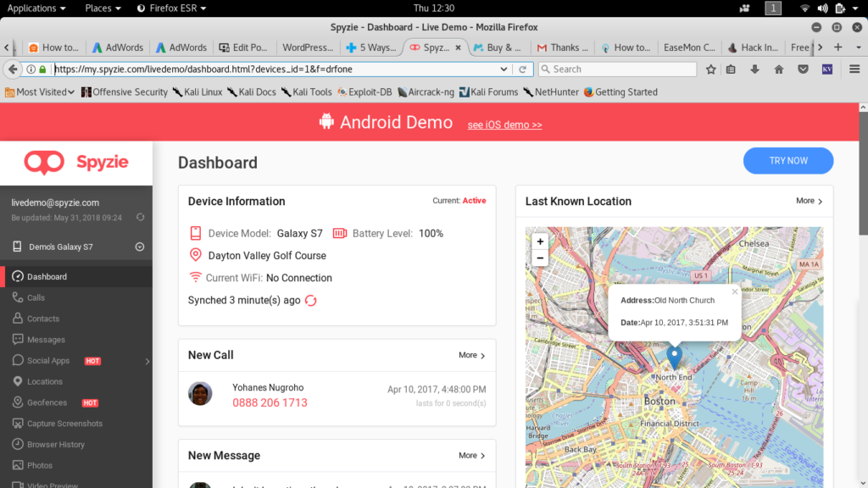Click the refresh icon next to the update date

(140, 218)
